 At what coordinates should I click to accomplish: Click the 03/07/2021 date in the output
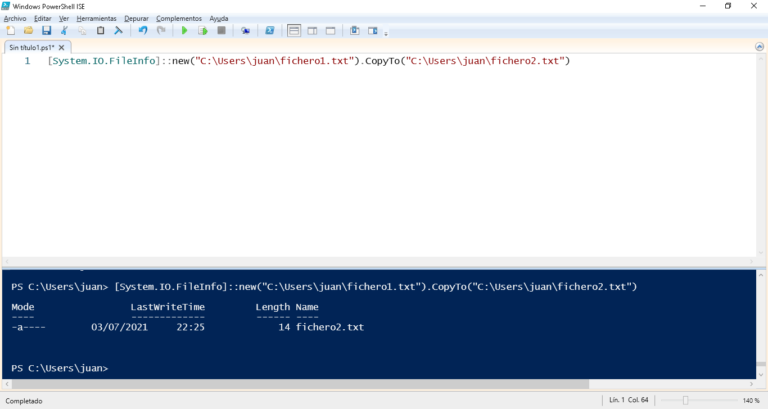tap(119, 327)
